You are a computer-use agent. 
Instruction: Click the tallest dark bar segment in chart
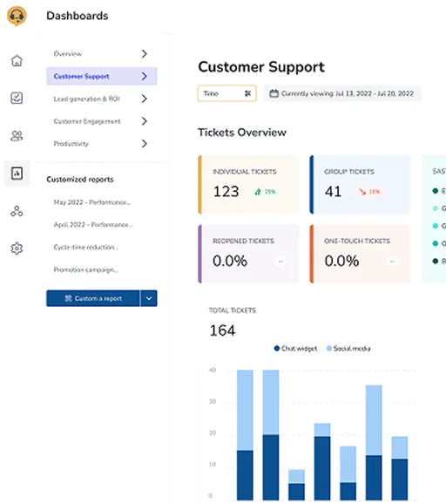pyautogui.click(x=271, y=467)
